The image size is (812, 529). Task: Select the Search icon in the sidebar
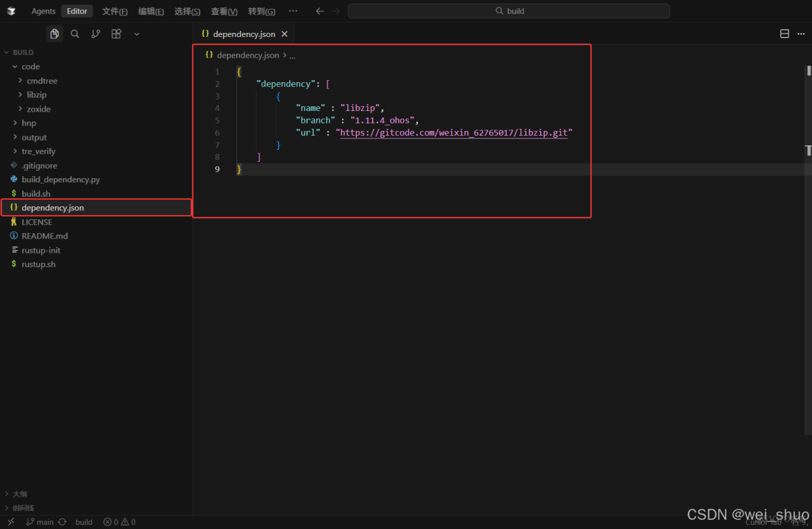click(x=75, y=34)
